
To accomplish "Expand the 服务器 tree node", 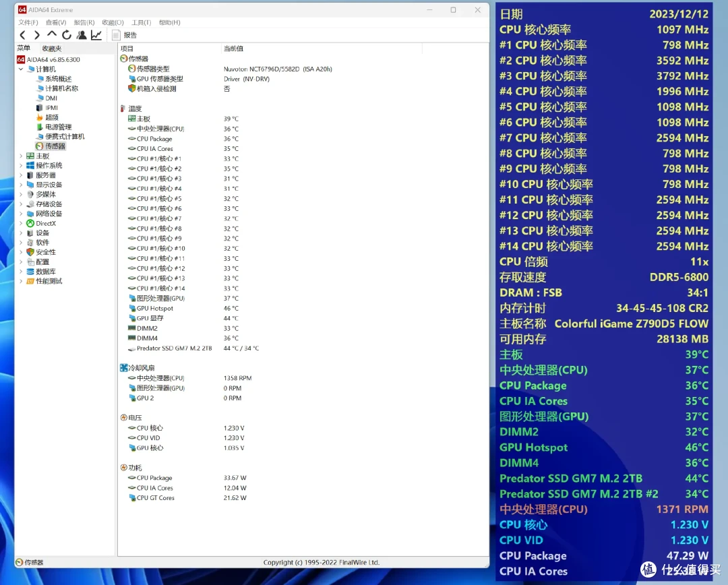I will (21, 175).
